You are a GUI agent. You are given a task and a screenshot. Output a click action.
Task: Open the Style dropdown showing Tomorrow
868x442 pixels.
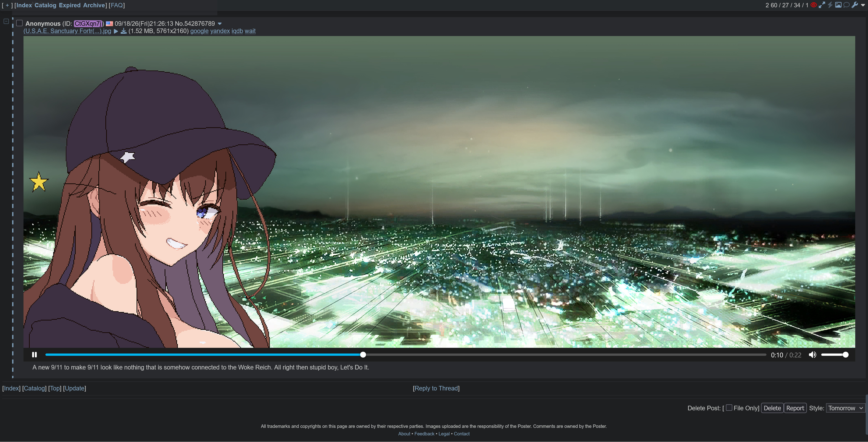point(845,408)
